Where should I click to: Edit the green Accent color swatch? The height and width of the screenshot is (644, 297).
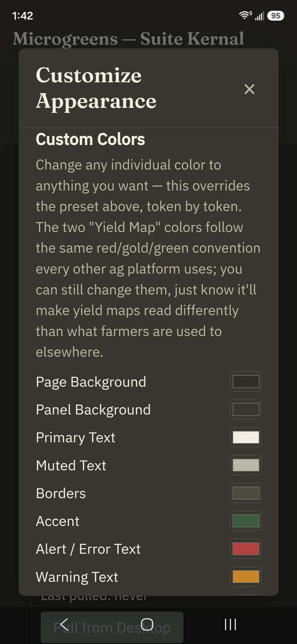pyautogui.click(x=246, y=521)
